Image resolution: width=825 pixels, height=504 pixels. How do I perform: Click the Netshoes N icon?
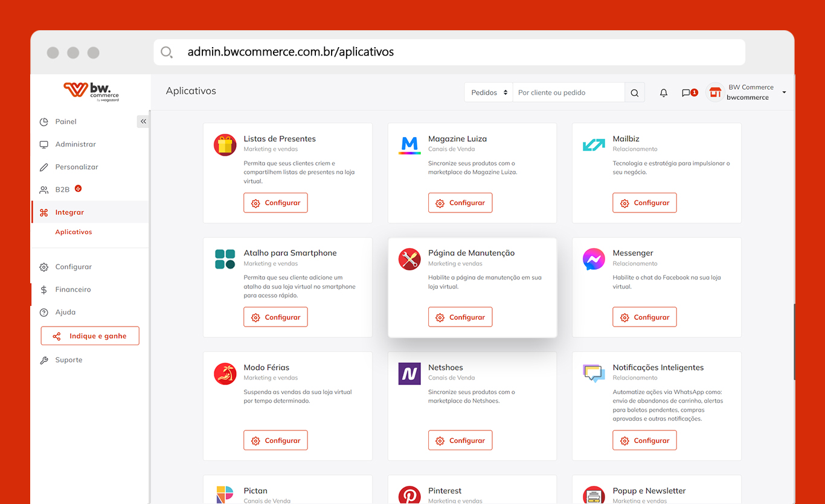409,374
